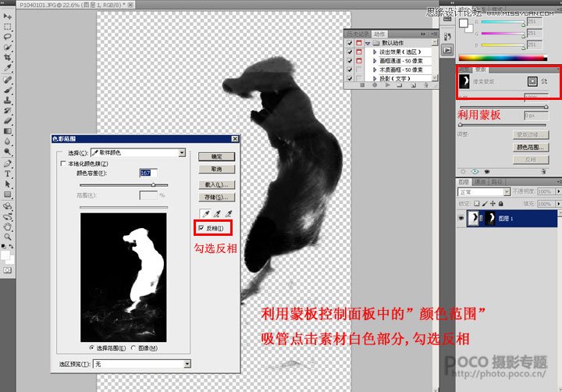Select the Zoom magnifier tool
The width and height of the screenshot is (562, 392).
tap(8, 237)
